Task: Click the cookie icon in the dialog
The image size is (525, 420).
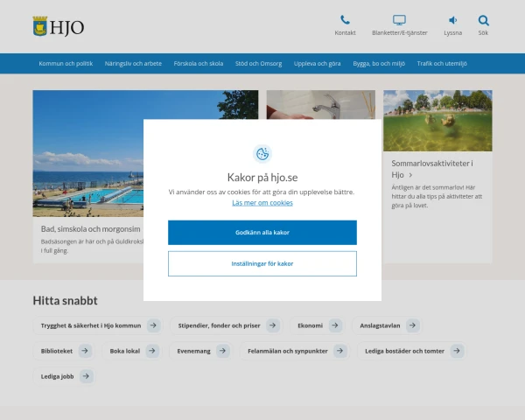Action: (x=262, y=154)
